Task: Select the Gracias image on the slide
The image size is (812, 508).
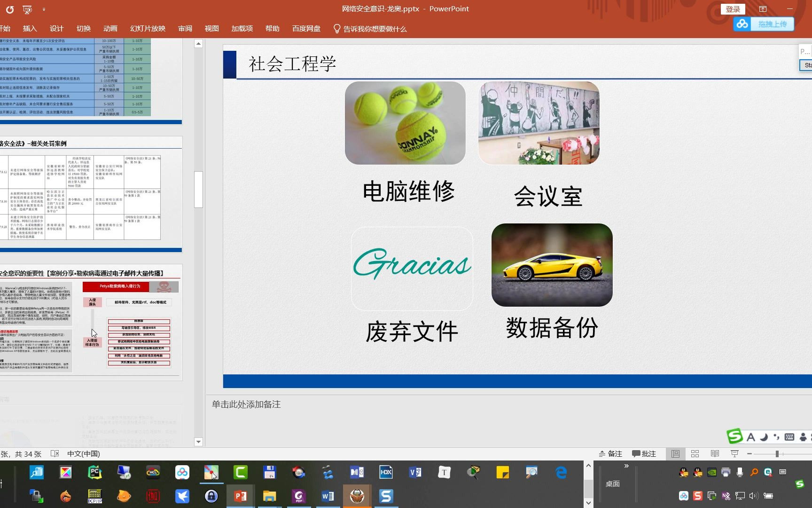Action: pyautogui.click(x=412, y=269)
